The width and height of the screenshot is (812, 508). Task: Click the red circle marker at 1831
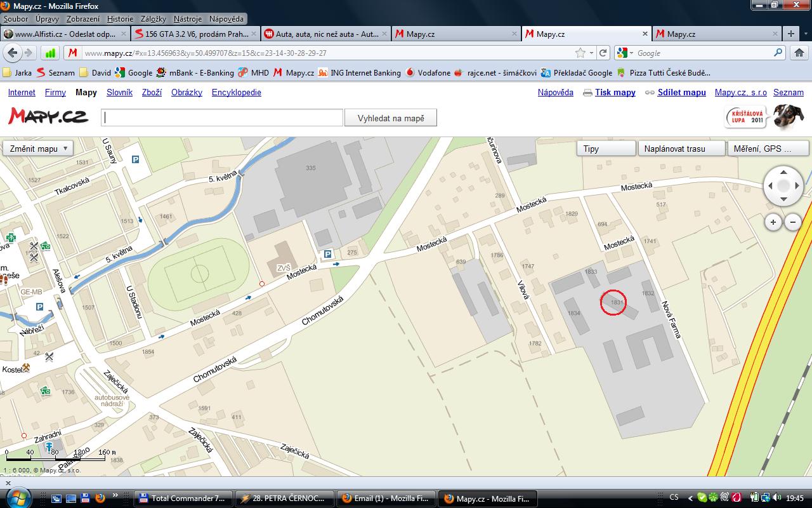click(613, 303)
